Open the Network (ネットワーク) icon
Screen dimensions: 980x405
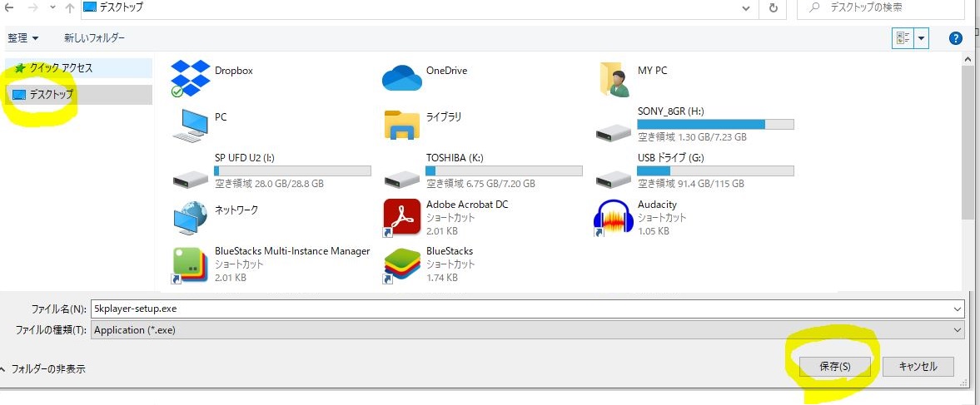point(190,217)
